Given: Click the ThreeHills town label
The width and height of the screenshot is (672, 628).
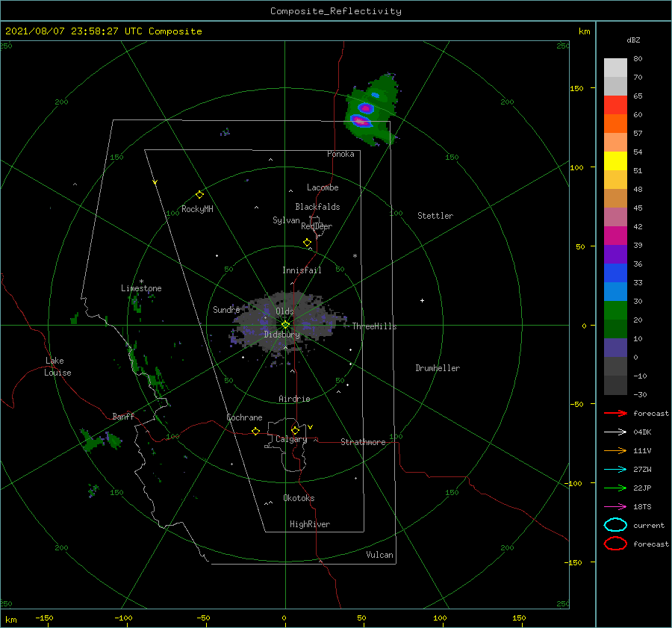Looking at the screenshot, I should coord(374,326).
